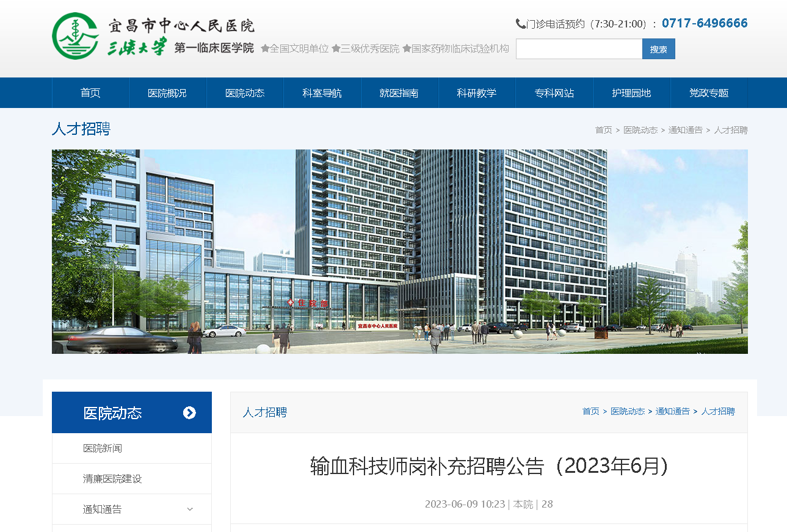Open the 医院概况 navigation menu
787x532 pixels.
point(167,93)
